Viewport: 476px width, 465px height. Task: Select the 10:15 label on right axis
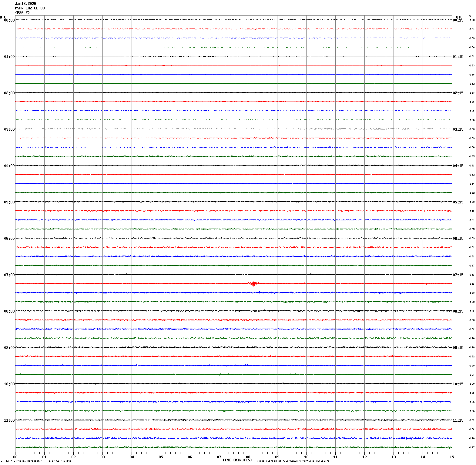[x=458, y=384]
